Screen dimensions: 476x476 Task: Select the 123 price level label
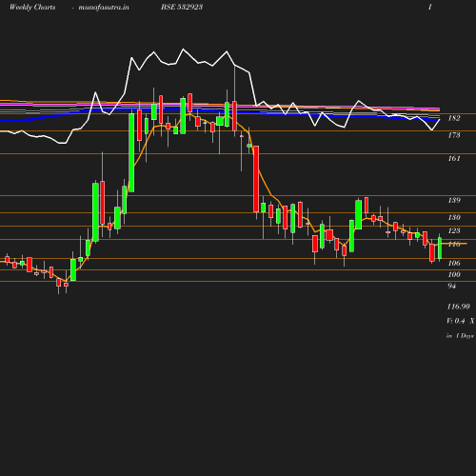[454, 230]
